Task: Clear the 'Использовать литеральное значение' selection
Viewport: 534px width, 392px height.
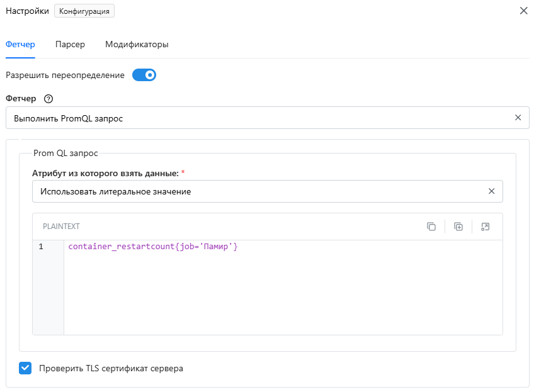Action: point(491,191)
